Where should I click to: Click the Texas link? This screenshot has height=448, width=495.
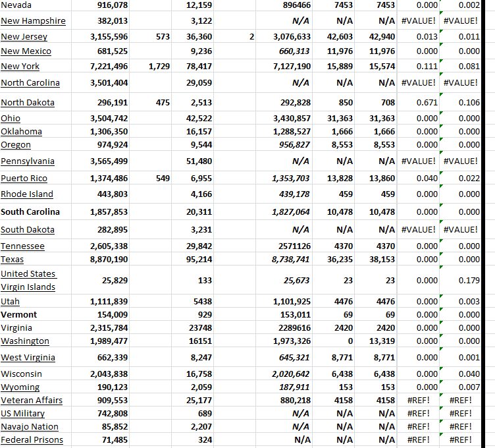coord(12,260)
